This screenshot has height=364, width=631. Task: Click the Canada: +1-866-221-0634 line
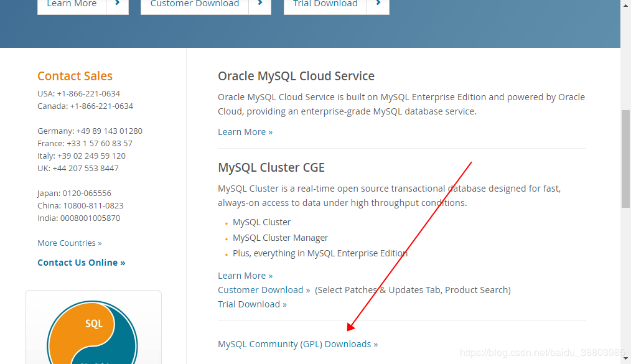pyautogui.click(x=85, y=106)
